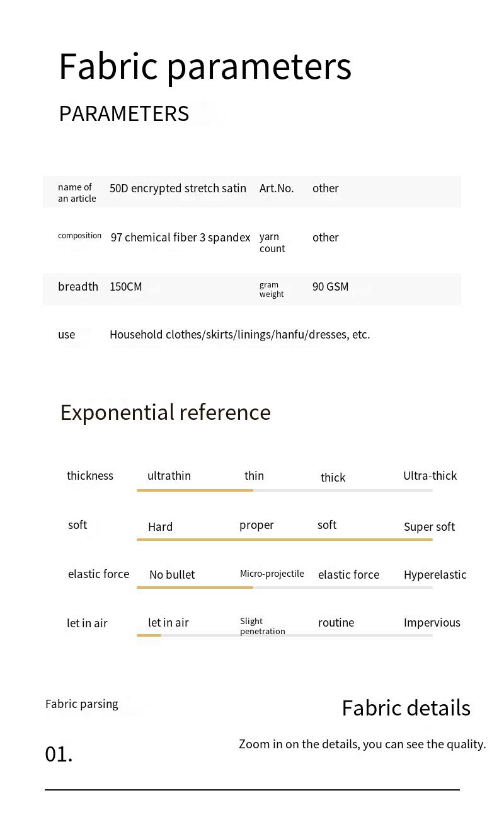Click the "Slight penetration" breathability label
504x817 pixels.
[262, 626]
